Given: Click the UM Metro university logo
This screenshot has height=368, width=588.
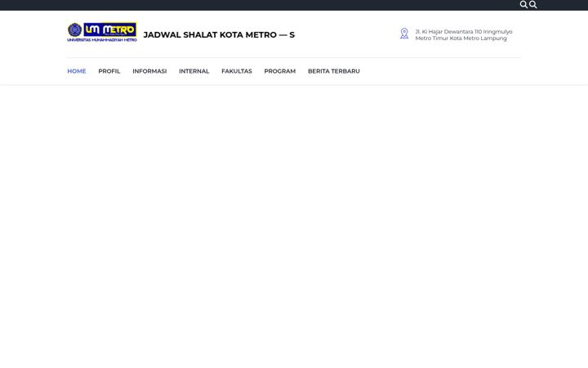Looking at the screenshot, I should [102, 32].
